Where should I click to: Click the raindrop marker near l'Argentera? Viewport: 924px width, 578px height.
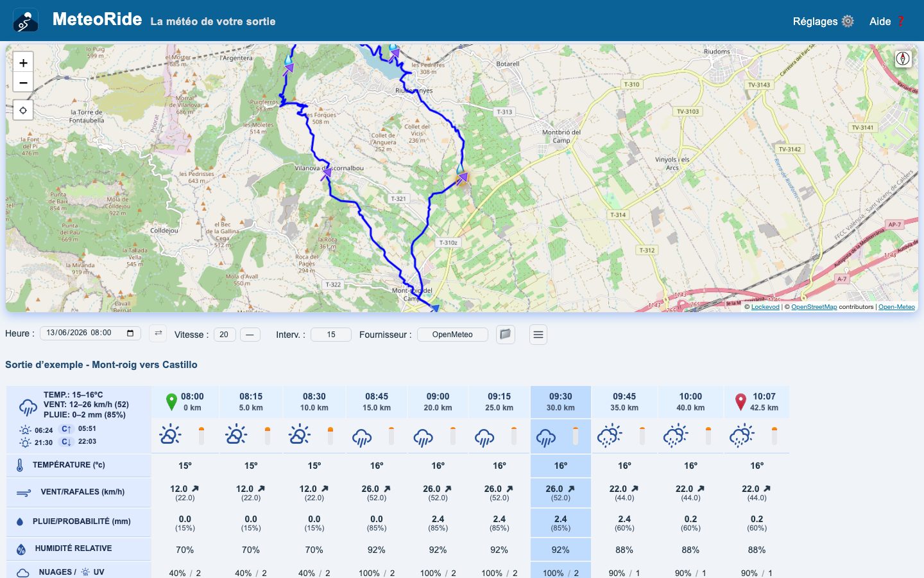click(x=289, y=59)
